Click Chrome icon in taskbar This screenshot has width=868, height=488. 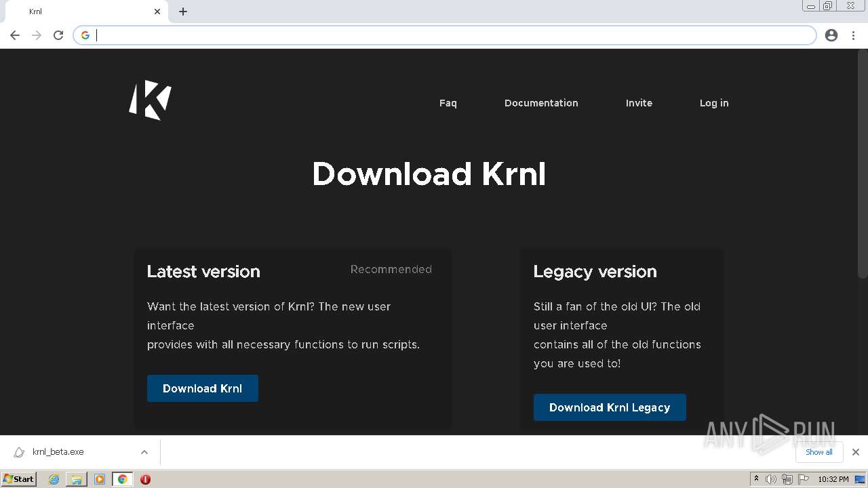tap(123, 479)
